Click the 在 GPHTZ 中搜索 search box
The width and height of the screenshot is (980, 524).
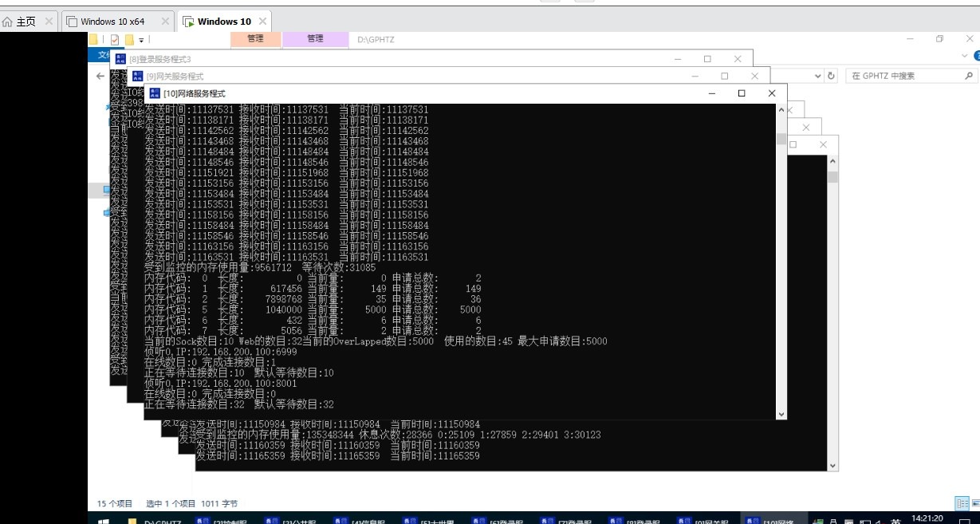click(903, 76)
